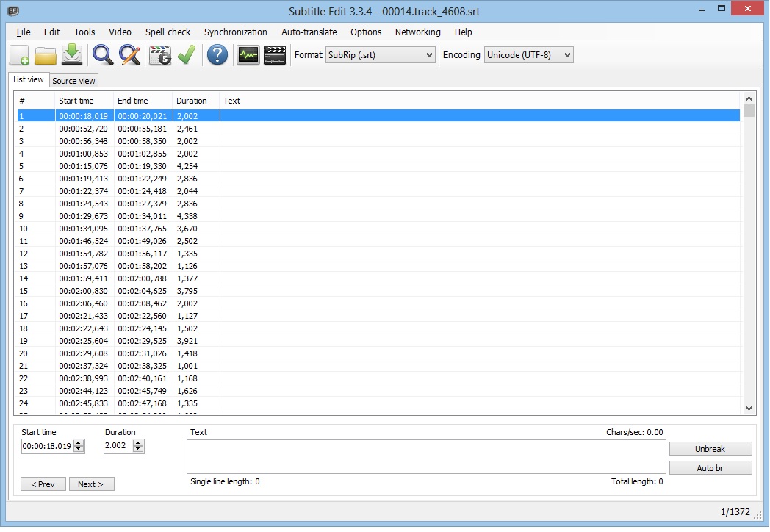
Task: Open the Encoding Unicode (UTF-8) dropdown
Action: (x=529, y=55)
